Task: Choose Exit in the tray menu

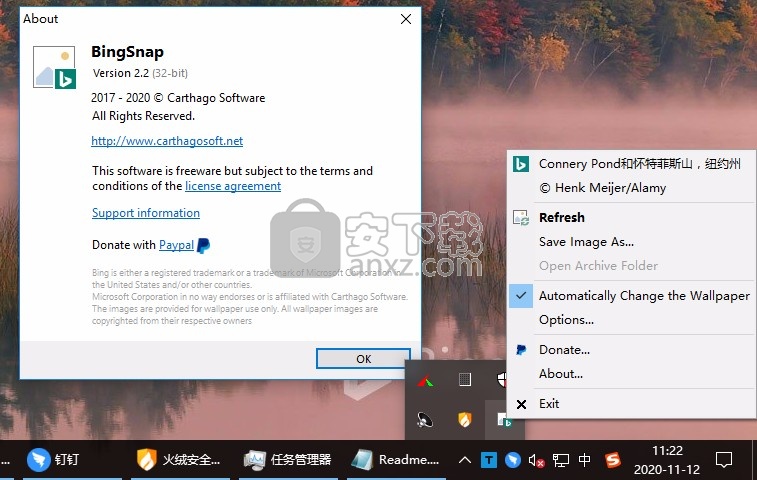Action: coord(549,404)
